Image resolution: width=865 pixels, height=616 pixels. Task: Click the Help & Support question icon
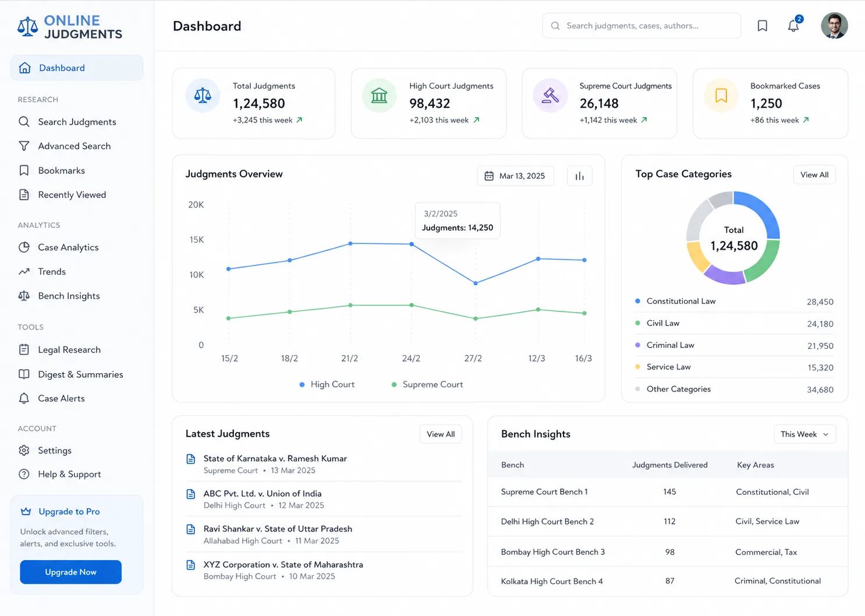click(x=24, y=475)
